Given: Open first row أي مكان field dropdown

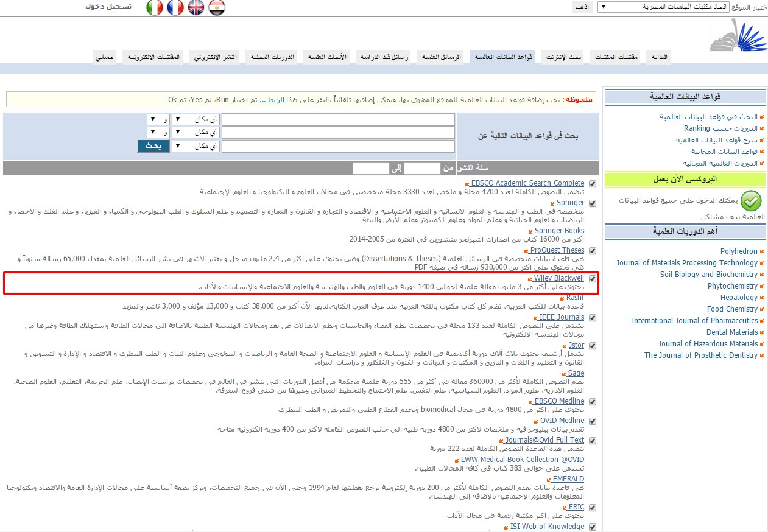Looking at the screenshot, I should tap(196, 119).
